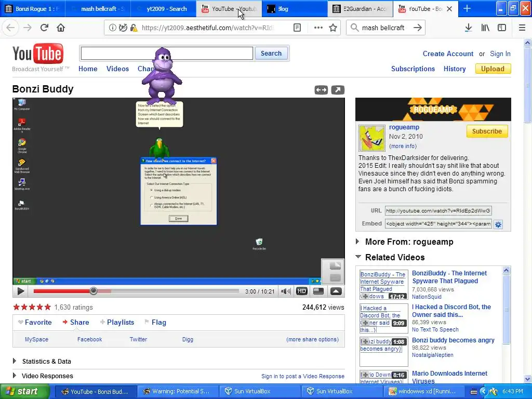Bookmark this page with star icon
Viewport: 532px width, 399px height.
point(333,28)
